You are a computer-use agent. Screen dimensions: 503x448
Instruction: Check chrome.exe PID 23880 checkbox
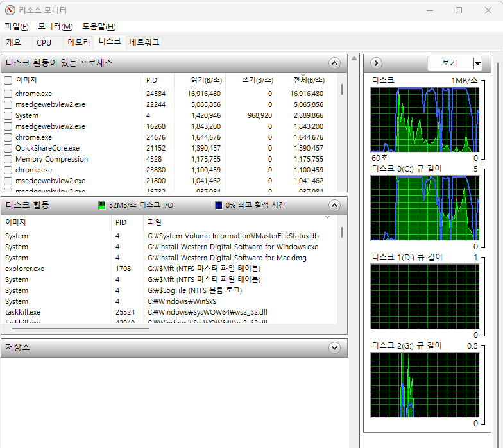click(x=8, y=170)
